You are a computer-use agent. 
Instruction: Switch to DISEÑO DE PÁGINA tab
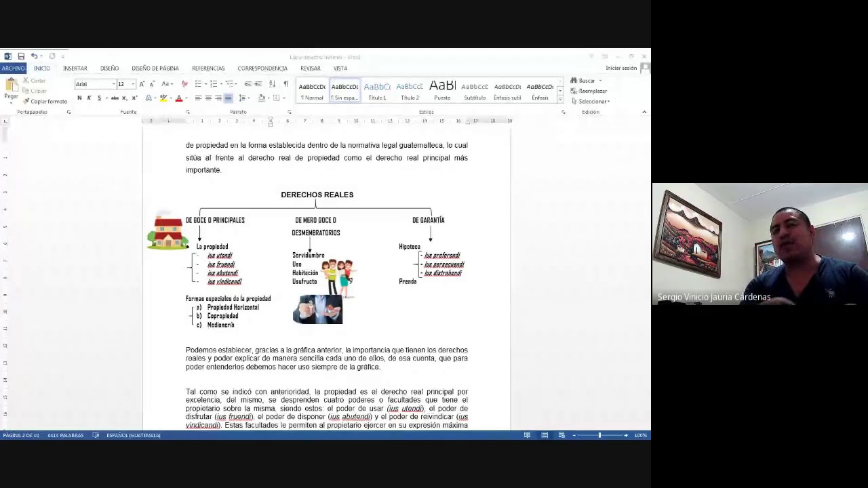155,68
